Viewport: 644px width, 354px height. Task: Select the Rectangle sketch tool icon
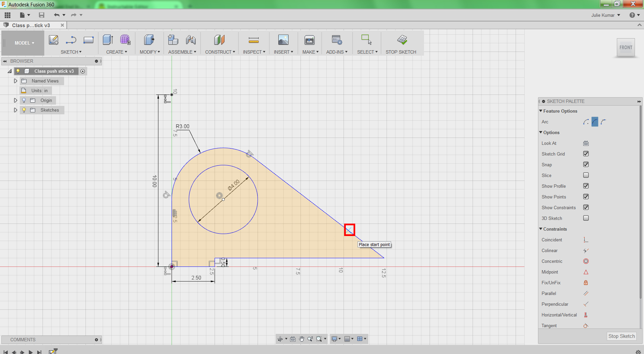point(89,40)
